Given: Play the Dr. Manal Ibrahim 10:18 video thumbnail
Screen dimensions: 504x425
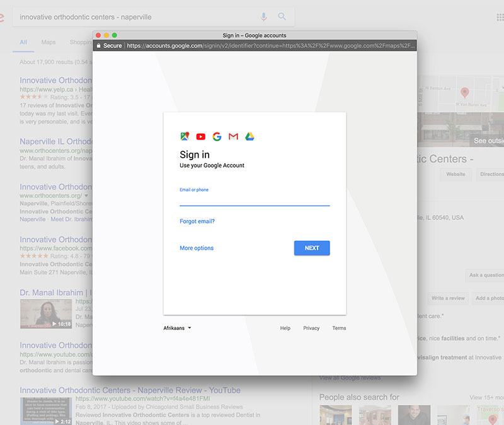Looking at the screenshot, I should click(x=46, y=313).
